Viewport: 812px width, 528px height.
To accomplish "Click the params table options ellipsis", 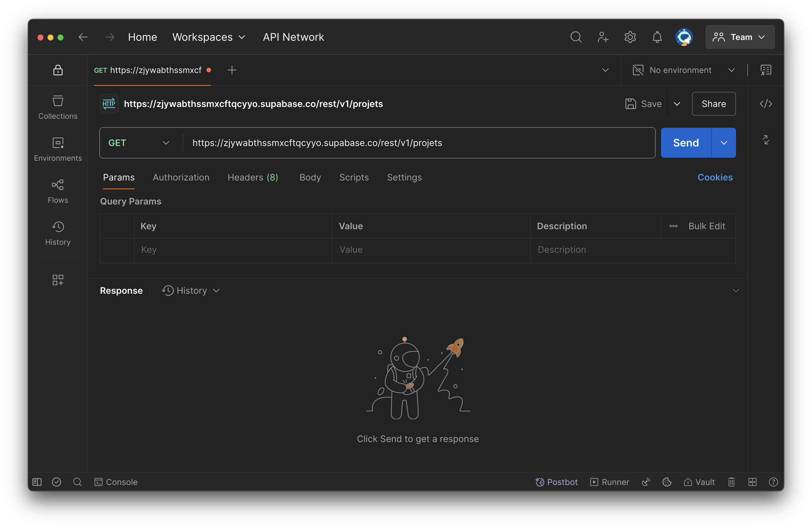I will coord(673,226).
